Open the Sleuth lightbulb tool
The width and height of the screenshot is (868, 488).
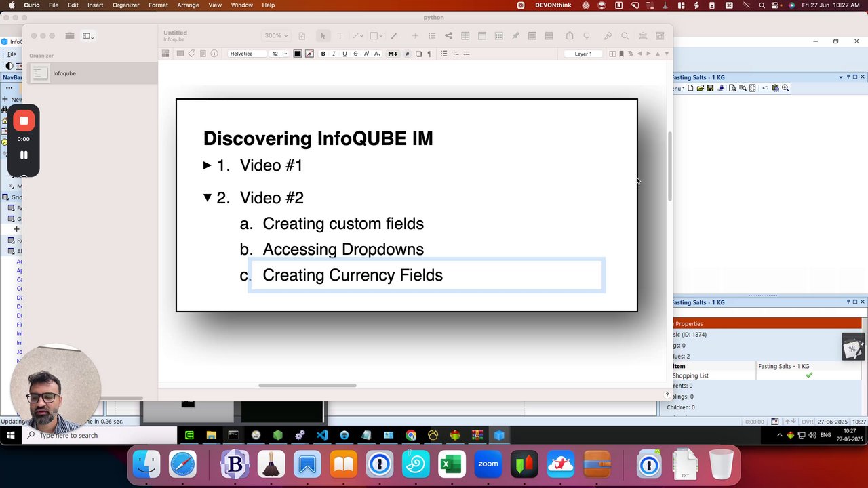pos(587,36)
